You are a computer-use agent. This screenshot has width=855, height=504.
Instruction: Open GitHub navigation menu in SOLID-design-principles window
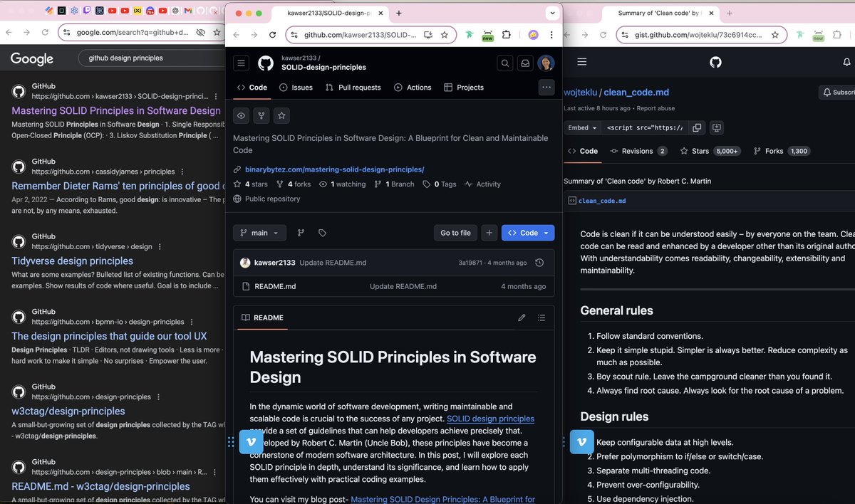(242, 63)
